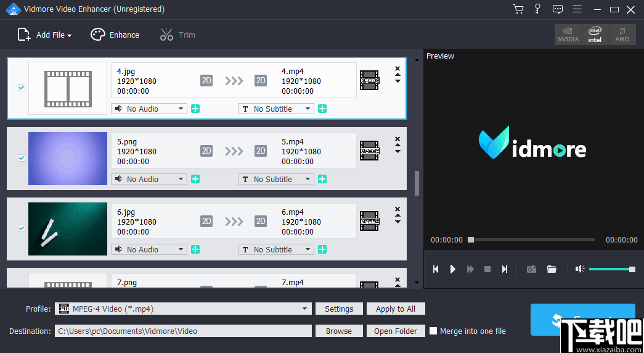Jump to next item in preview

click(505, 269)
